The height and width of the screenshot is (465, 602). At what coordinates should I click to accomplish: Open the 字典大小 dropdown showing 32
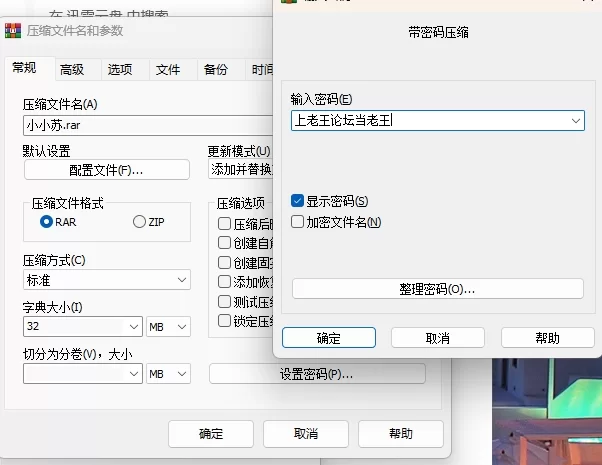coord(135,327)
